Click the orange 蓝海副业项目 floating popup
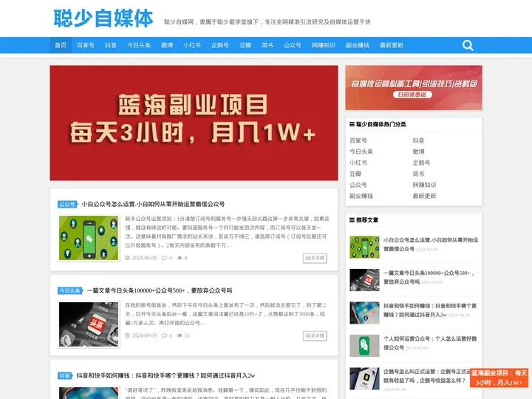This screenshot has width=532, height=399. pyautogui.click(x=499, y=378)
